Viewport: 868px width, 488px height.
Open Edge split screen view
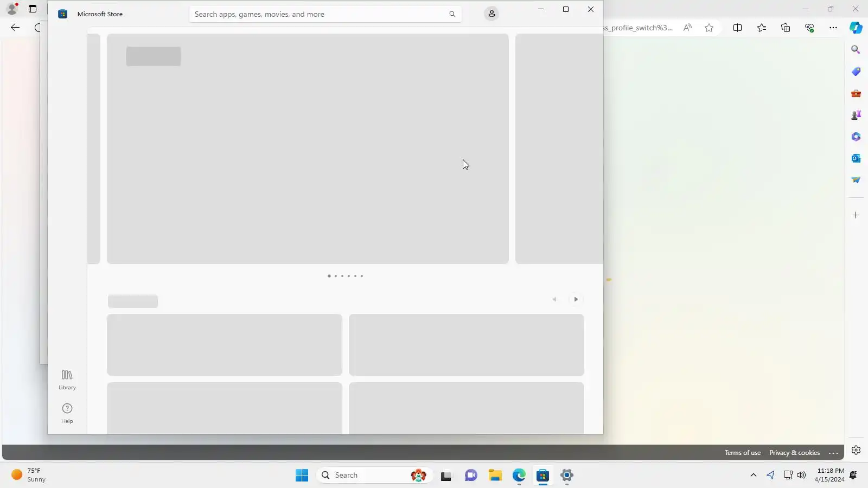point(737,28)
